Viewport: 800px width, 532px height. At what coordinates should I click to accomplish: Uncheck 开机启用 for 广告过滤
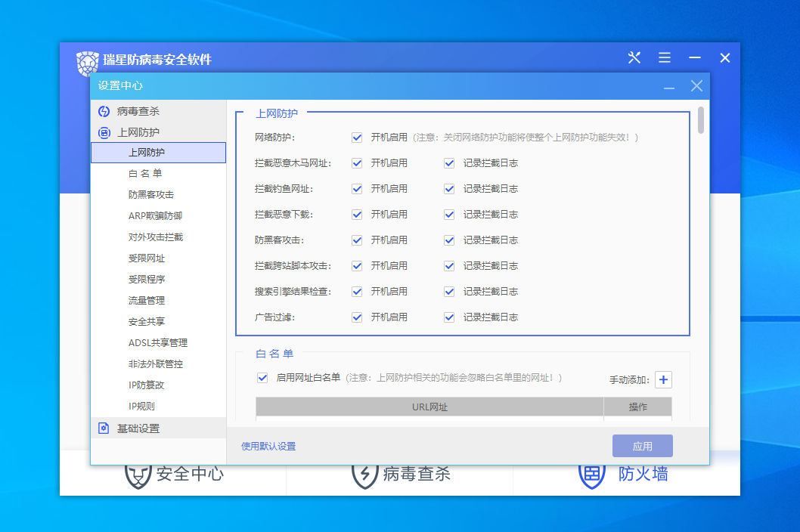click(357, 317)
